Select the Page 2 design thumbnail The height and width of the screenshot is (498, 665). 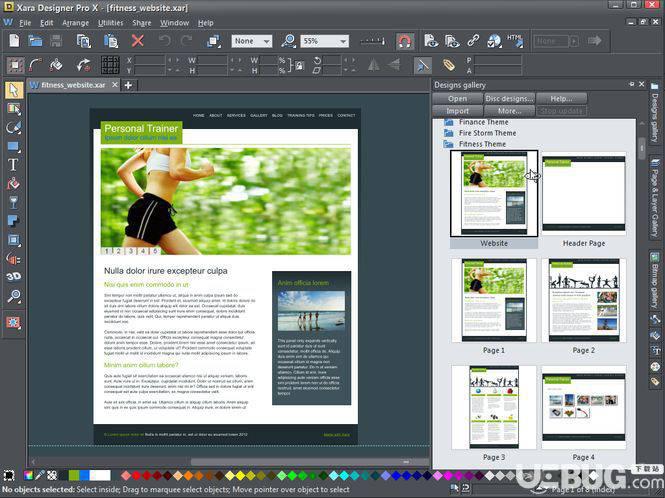tap(584, 300)
